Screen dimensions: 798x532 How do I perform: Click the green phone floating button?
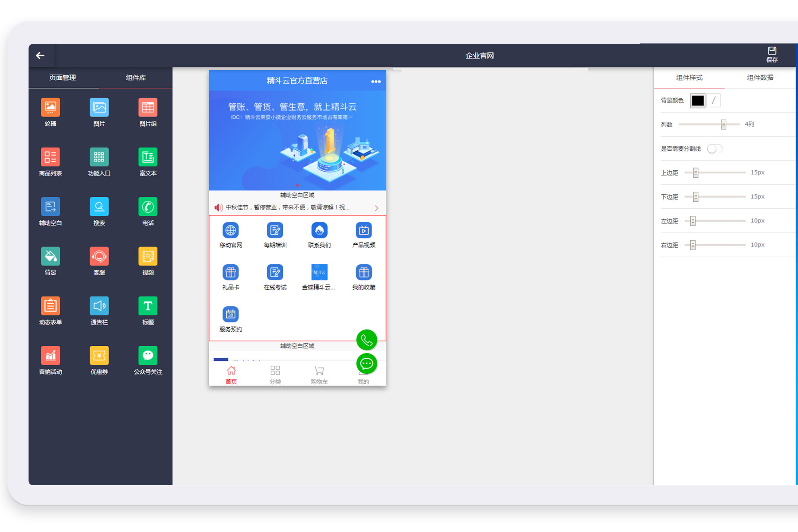point(367,340)
